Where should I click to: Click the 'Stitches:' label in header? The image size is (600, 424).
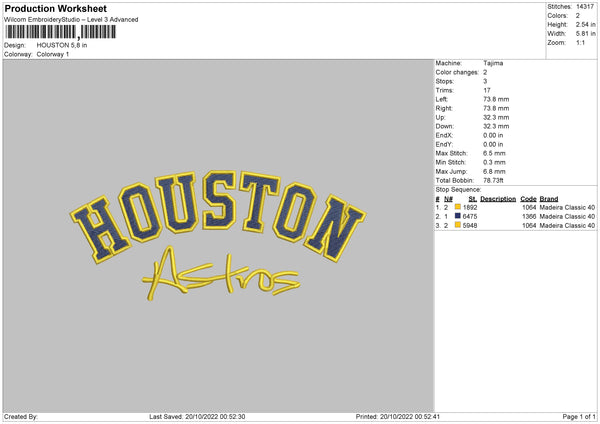click(x=559, y=7)
